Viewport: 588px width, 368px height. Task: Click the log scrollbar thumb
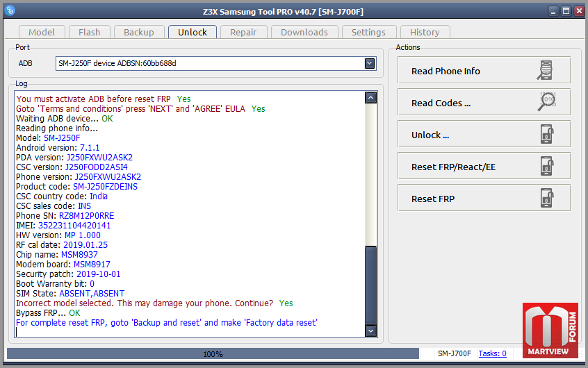pos(371,285)
